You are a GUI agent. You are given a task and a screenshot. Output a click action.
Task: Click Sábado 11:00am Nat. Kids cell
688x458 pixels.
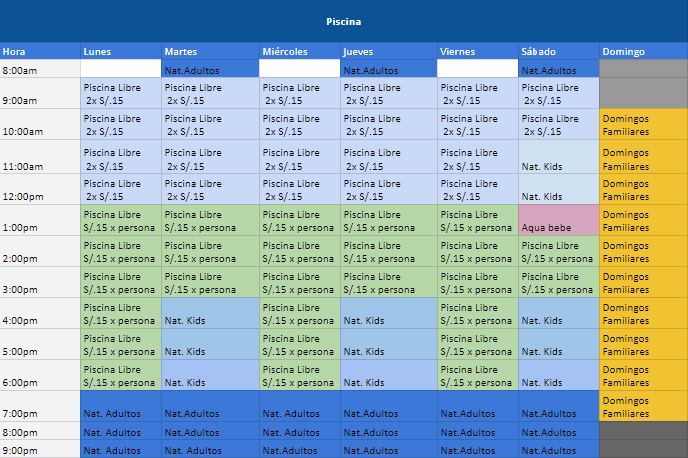[559, 157]
